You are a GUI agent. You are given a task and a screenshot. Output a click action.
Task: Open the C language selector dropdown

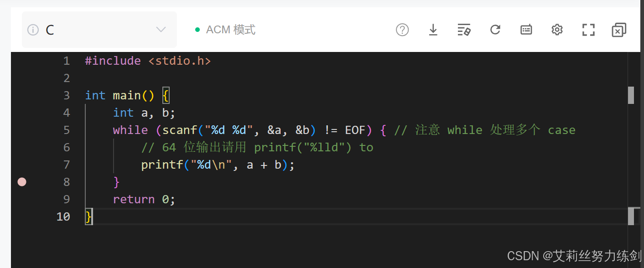tap(99, 30)
